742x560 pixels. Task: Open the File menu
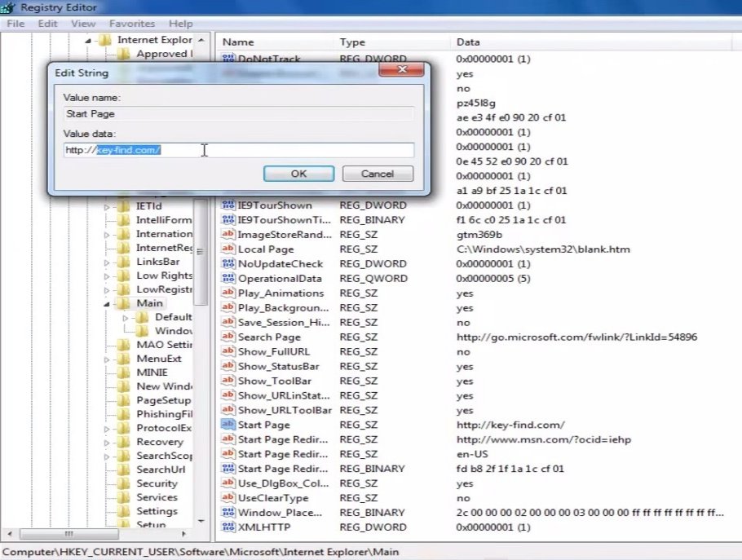coord(15,24)
